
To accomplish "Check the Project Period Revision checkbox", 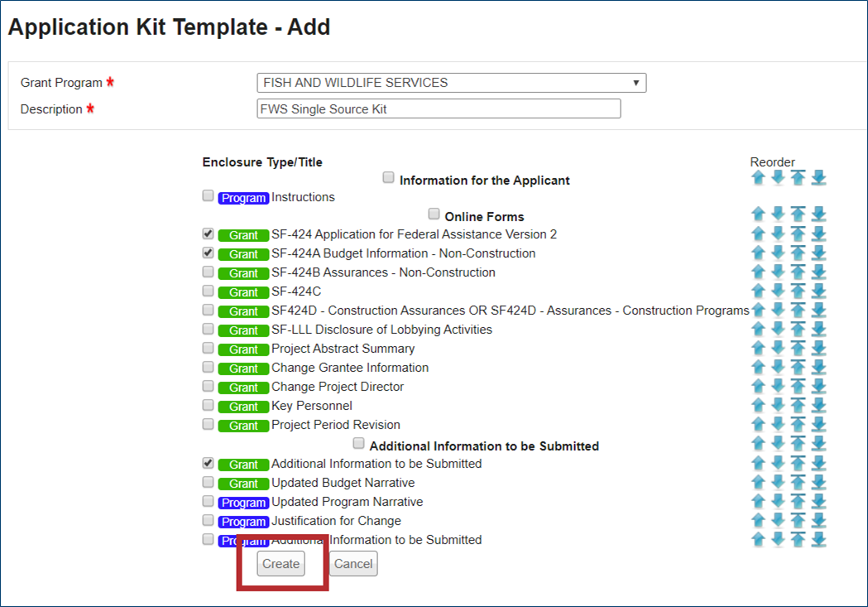I will [208, 424].
